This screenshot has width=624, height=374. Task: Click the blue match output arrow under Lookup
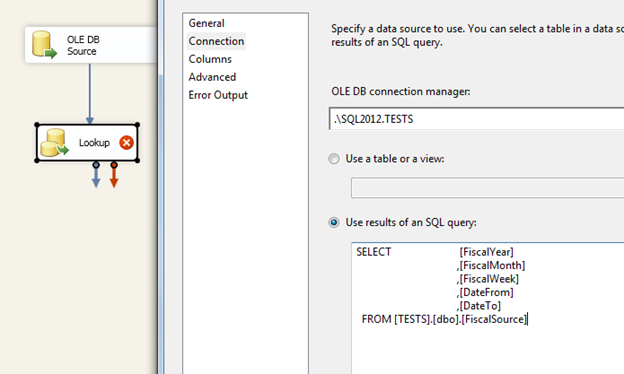point(96,174)
